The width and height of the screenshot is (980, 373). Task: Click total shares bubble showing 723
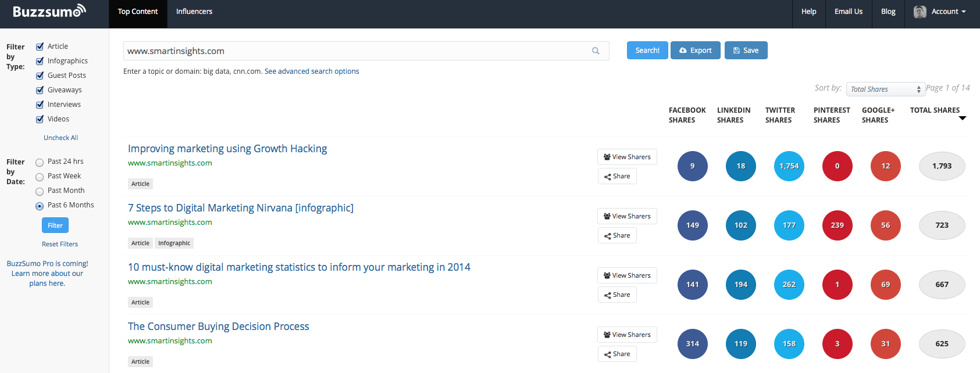pos(942,225)
